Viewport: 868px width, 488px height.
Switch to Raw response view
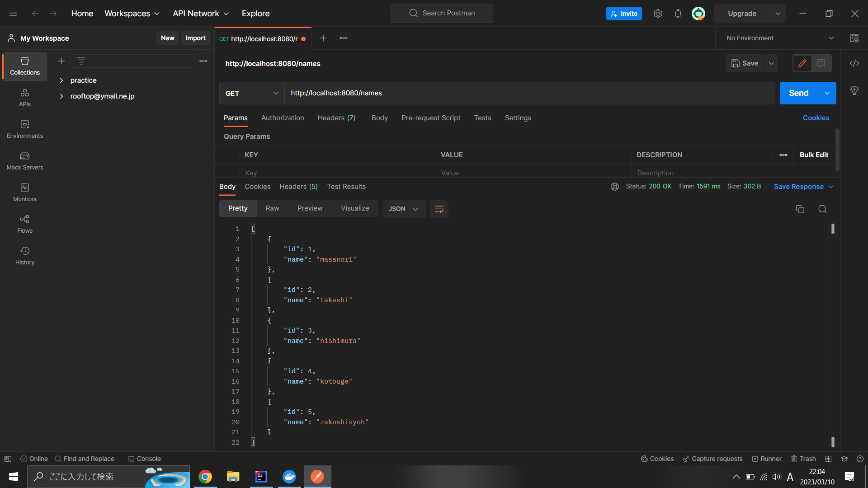[x=273, y=208]
